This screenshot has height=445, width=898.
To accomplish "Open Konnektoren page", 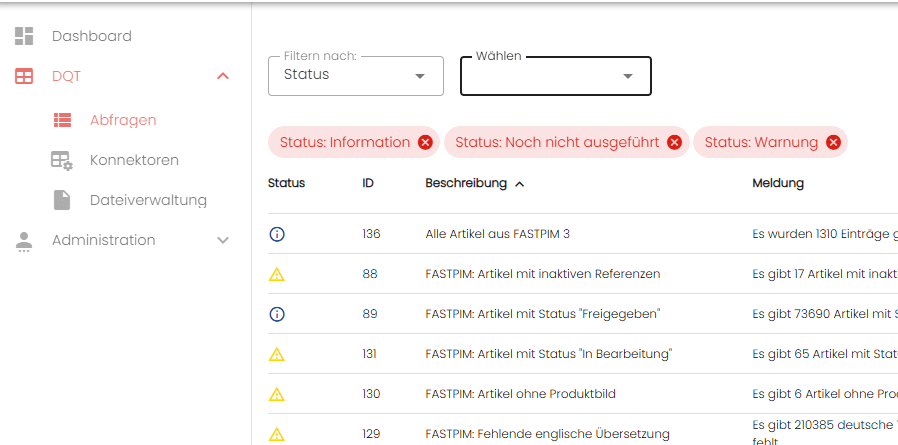I will pyautogui.click(x=134, y=160).
